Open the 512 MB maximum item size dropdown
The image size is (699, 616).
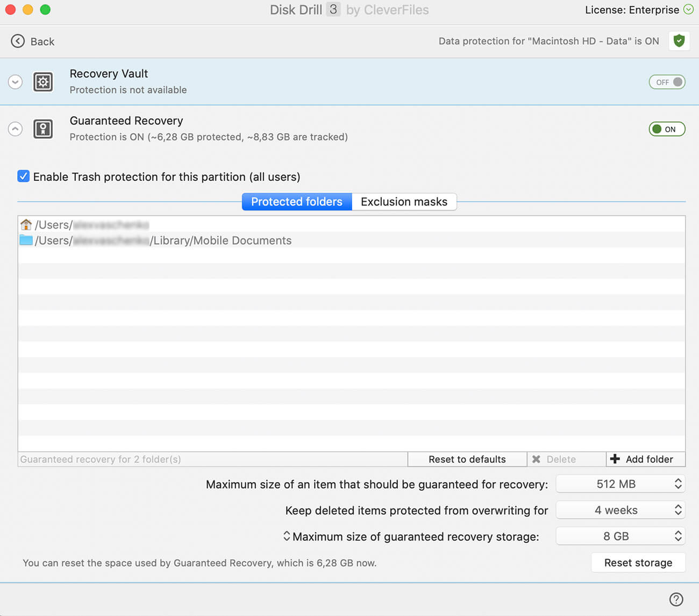(x=620, y=484)
